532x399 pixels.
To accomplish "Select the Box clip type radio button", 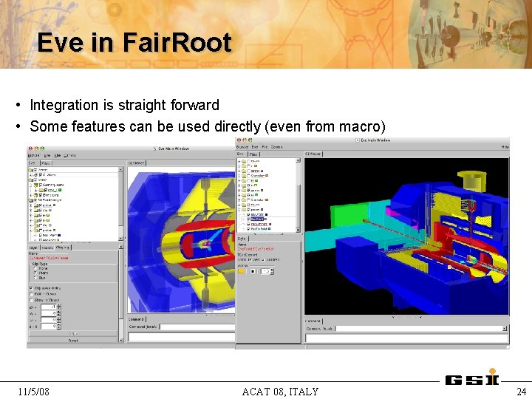I will [35, 278].
